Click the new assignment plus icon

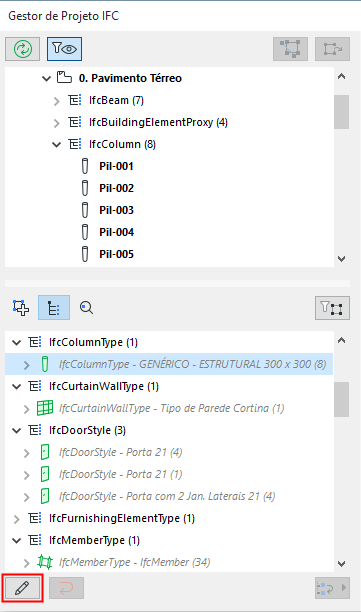[21, 308]
